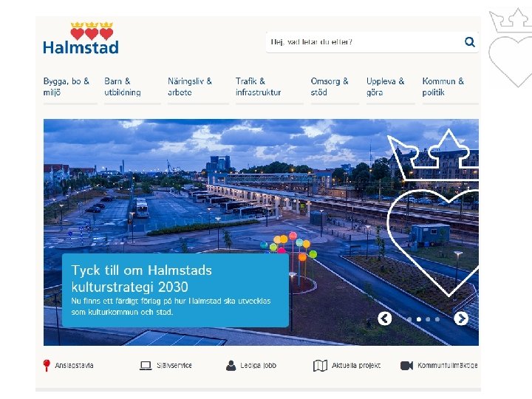Click the person Lediga jobb icon
The image size is (532, 399).
(x=231, y=366)
